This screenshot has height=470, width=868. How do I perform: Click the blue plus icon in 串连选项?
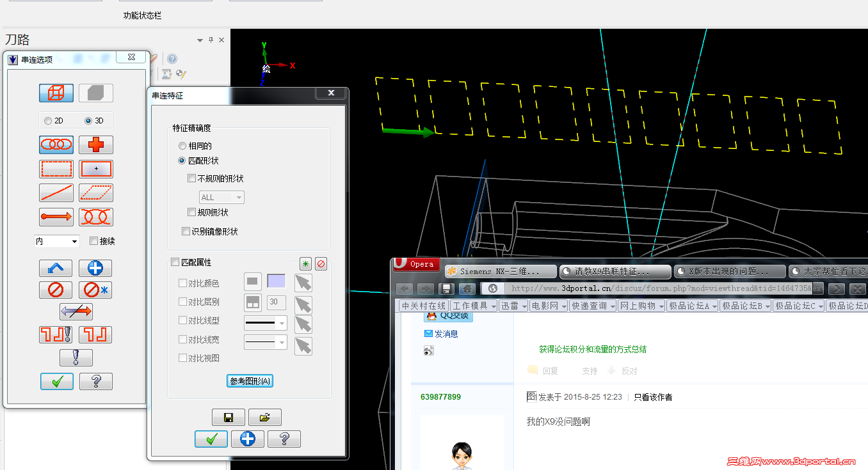(95, 268)
